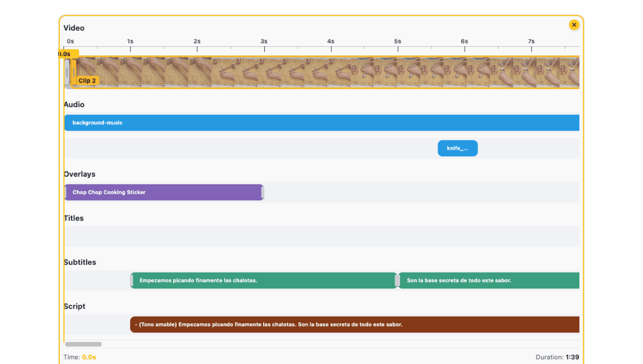Select the Chop Chop Cooking Sticker overlay
This screenshot has width=643, height=364.
point(163,192)
